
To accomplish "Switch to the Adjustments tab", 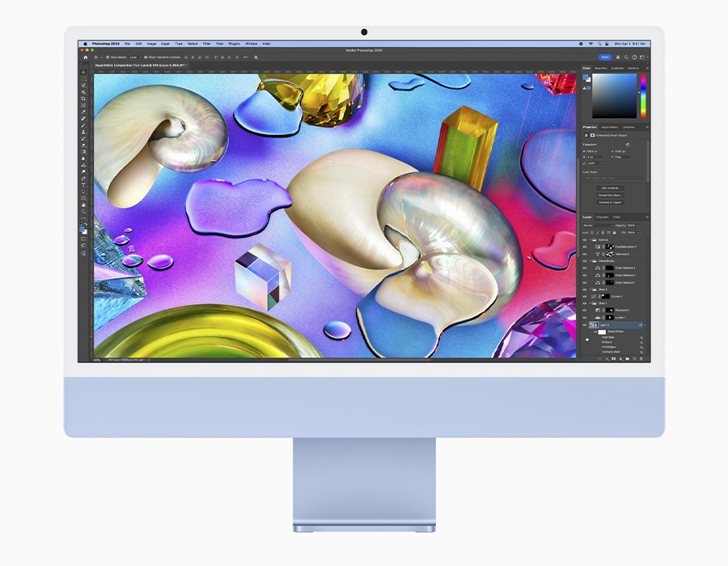I will 610,127.
